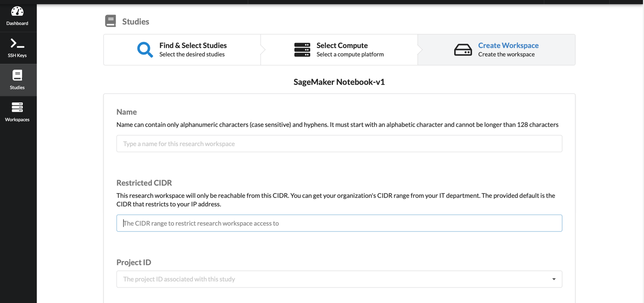Select the Studies book icon in sidebar
The width and height of the screenshot is (644, 303).
point(17,75)
